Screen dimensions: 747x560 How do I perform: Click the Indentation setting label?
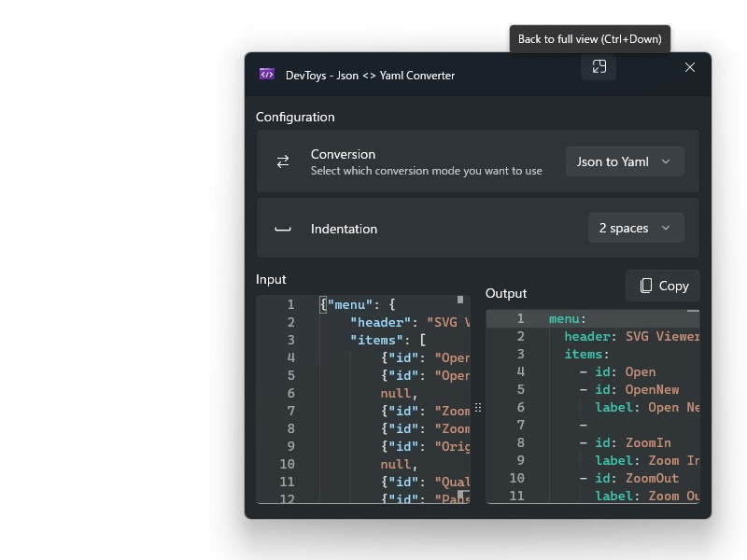344,229
